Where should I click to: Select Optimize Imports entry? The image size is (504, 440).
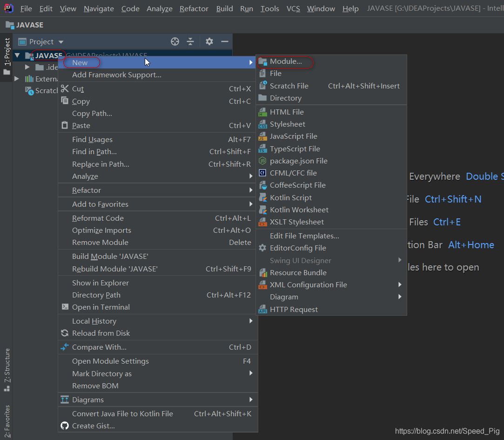(158, 230)
